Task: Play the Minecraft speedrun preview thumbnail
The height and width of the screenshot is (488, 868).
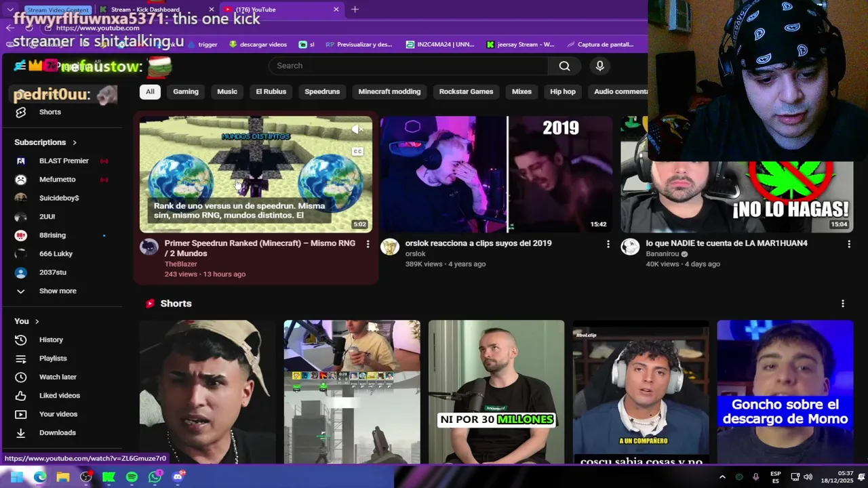Action: point(256,174)
